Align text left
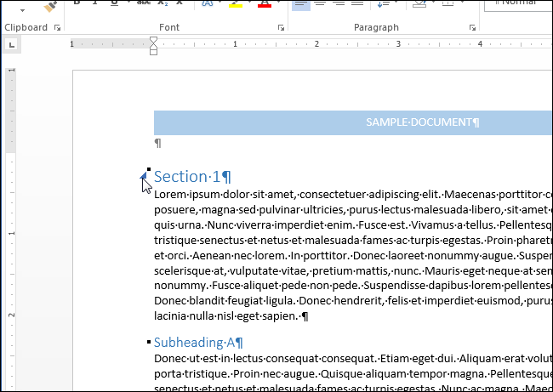The image size is (553, 392). point(301,3)
